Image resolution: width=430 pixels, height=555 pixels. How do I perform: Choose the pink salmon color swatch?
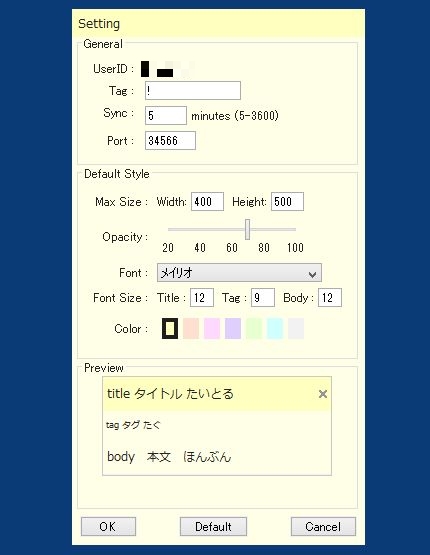(191, 328)
